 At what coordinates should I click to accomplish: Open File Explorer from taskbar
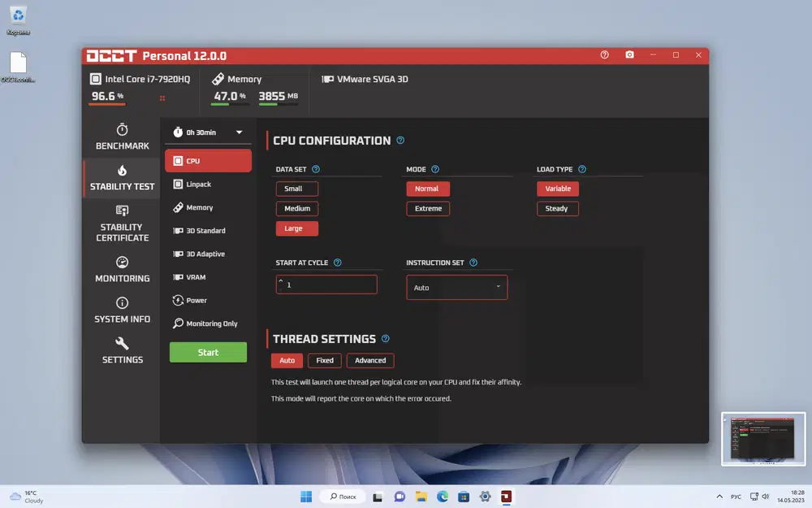[421, 497]
